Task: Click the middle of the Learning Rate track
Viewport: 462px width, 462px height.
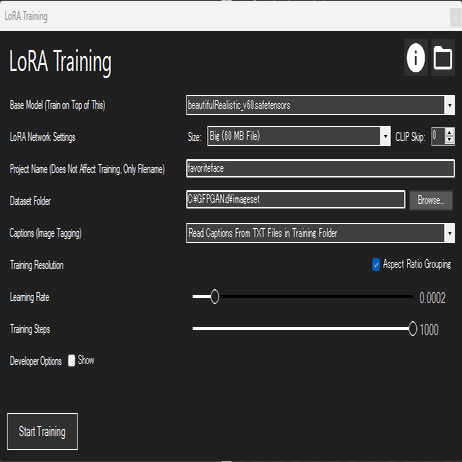Action: click(x=303, y=296)
